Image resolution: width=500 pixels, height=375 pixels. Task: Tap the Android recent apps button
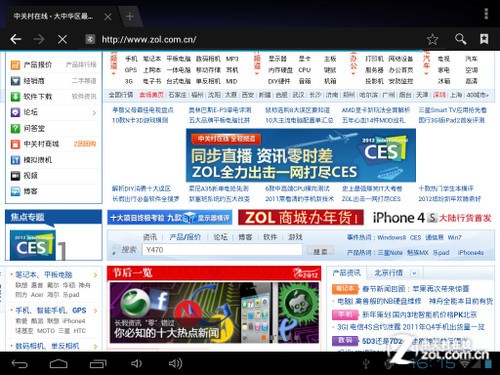click(98, 364)
